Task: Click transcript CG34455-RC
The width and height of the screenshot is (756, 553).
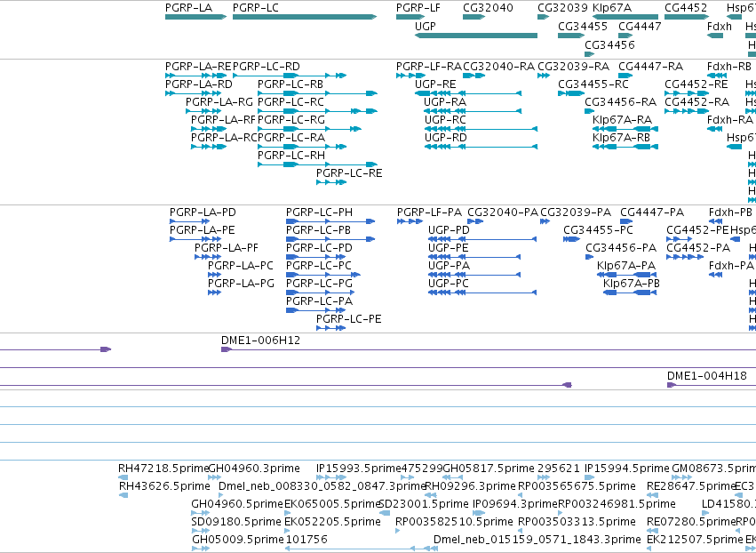Action: pyautogui.click(x=593, y=84)
